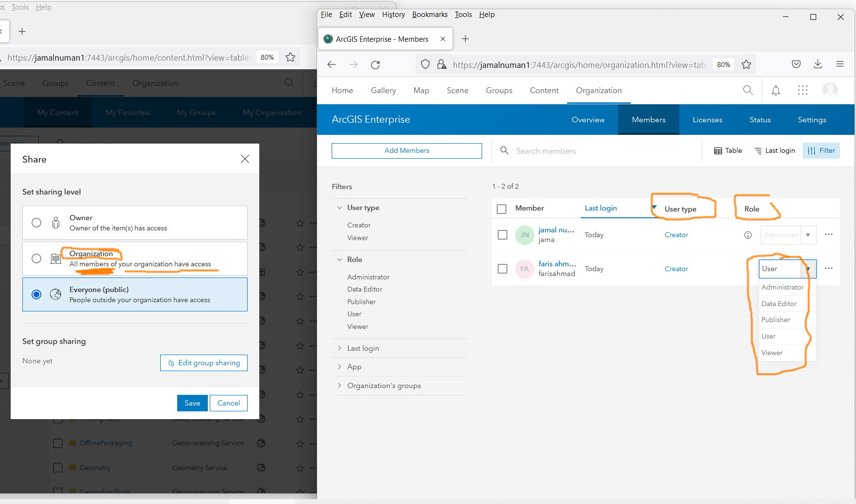This screenshot has width=856, height=504.
Task: Open more options for farisahmad row
Action: pyautogui.click(x=829, y=268)
